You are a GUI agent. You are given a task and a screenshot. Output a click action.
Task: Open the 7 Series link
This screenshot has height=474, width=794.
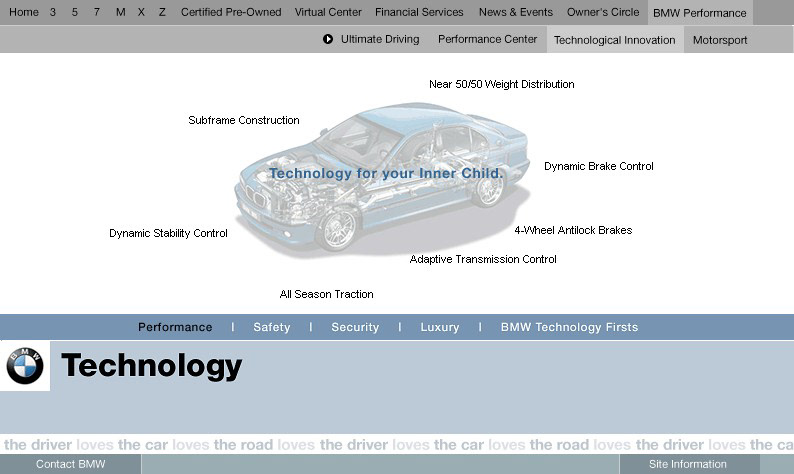(97, 12)
